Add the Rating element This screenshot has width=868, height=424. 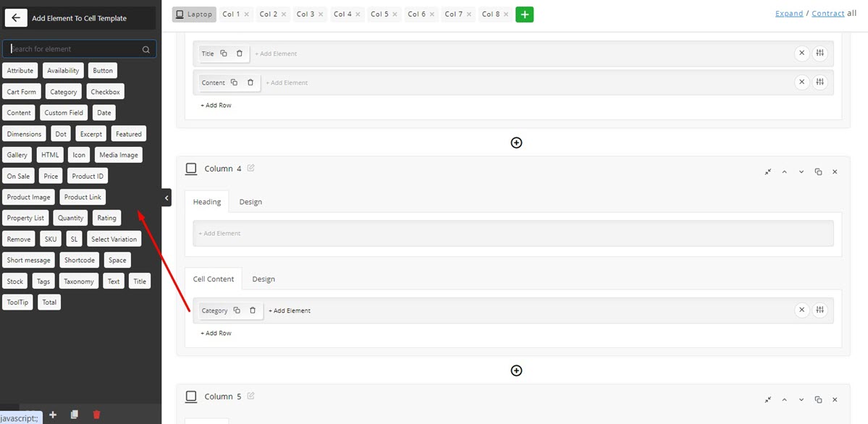(107, 218)
